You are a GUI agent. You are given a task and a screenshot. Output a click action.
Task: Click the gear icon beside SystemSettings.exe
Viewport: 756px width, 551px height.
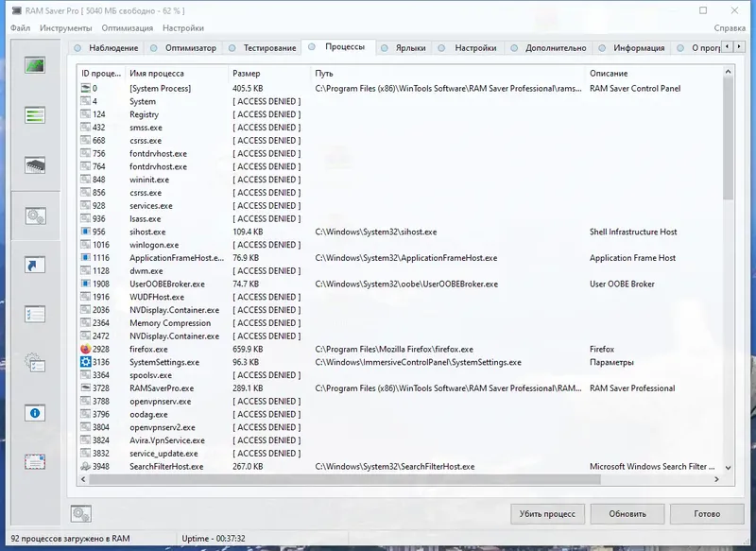(x=84, y=361)
